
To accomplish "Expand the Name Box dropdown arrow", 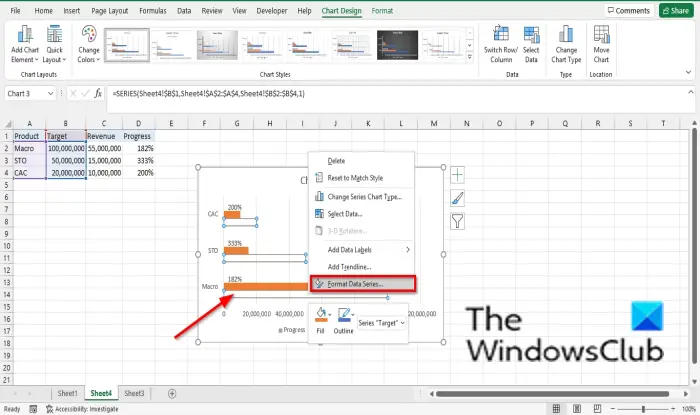I will 50,93.
